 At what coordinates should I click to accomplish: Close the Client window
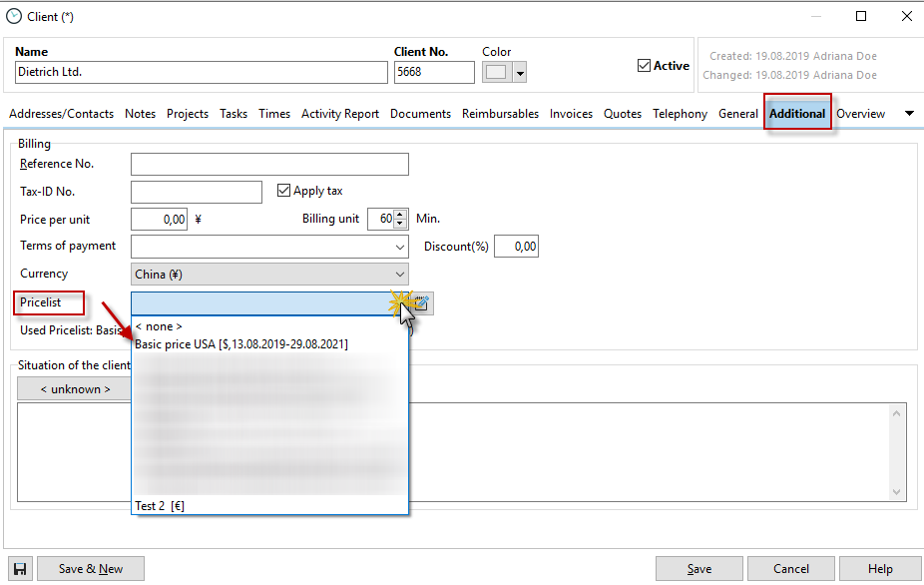coord(906,16)
